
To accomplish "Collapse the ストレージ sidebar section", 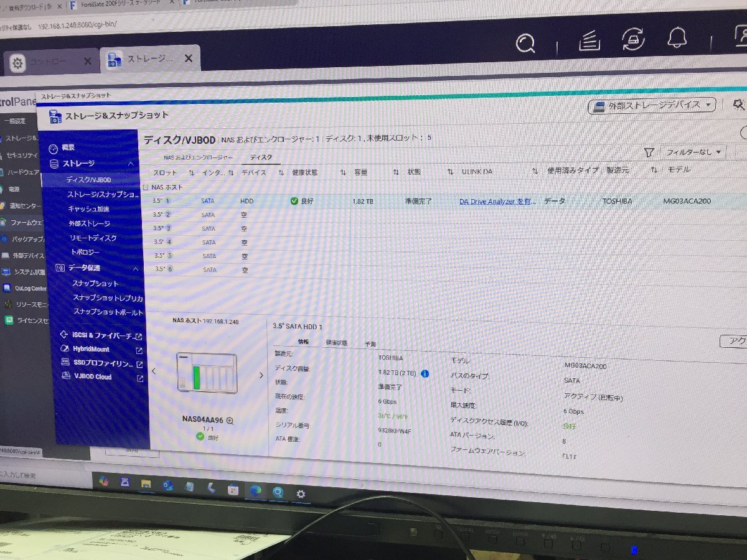I will pos(131,163).
